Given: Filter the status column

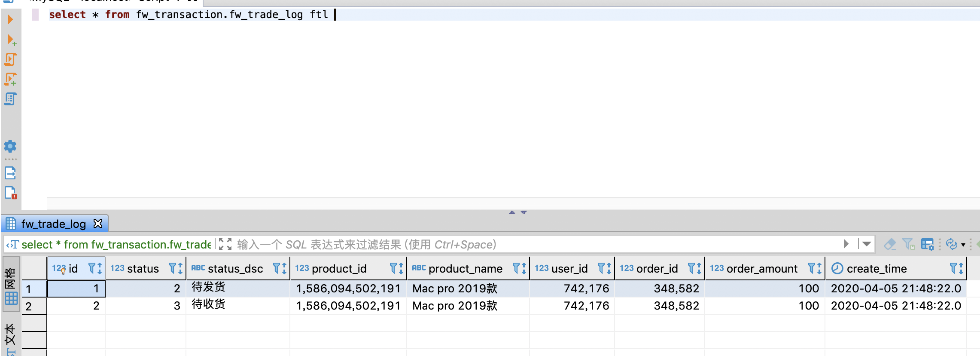Looking at the screenshot, I should 173,268.
